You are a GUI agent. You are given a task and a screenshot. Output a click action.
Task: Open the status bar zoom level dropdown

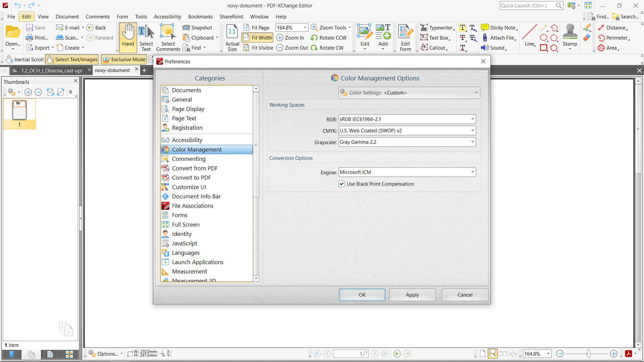point(548,354)
